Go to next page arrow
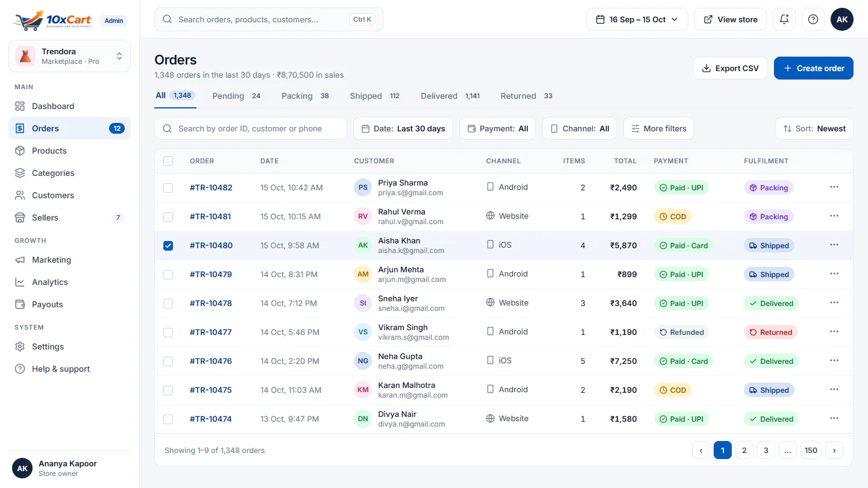 pos(834,450)
